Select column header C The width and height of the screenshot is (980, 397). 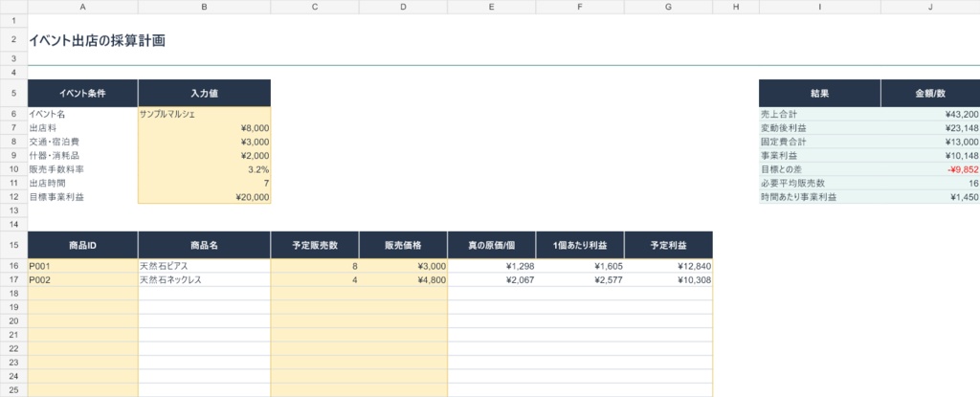click(x=315, y=7)
